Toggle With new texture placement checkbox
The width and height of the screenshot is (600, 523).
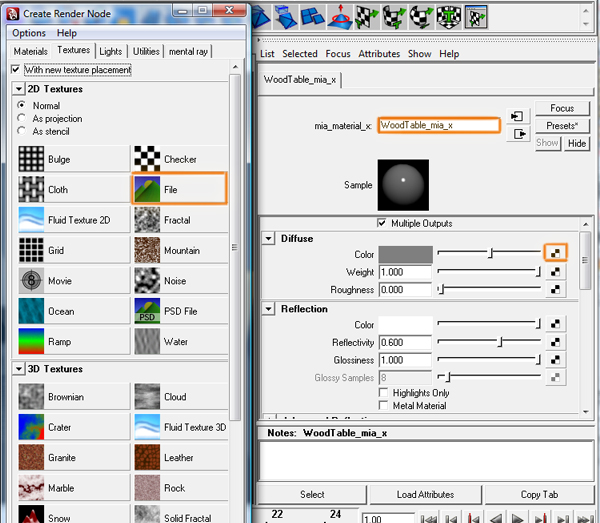16,70
